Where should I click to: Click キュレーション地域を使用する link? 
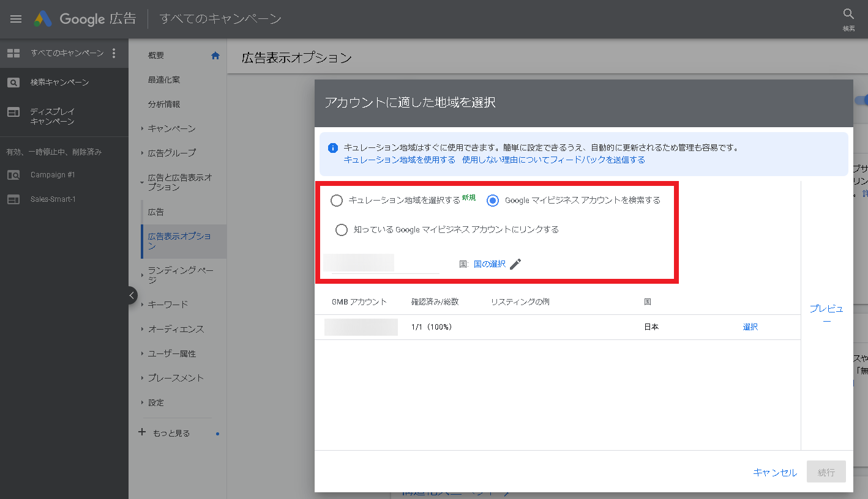(400, 160)
